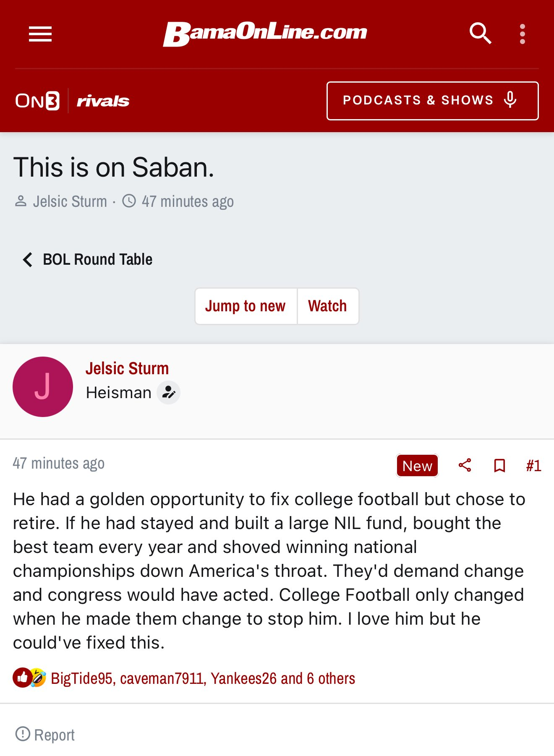Bookmark post number one

pos(499,466)
